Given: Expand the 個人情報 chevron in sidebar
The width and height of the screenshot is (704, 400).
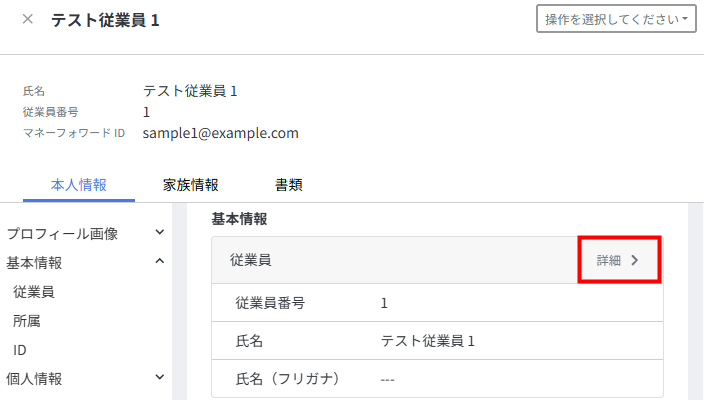Looking at the screenshot, I should coord(159,377).
